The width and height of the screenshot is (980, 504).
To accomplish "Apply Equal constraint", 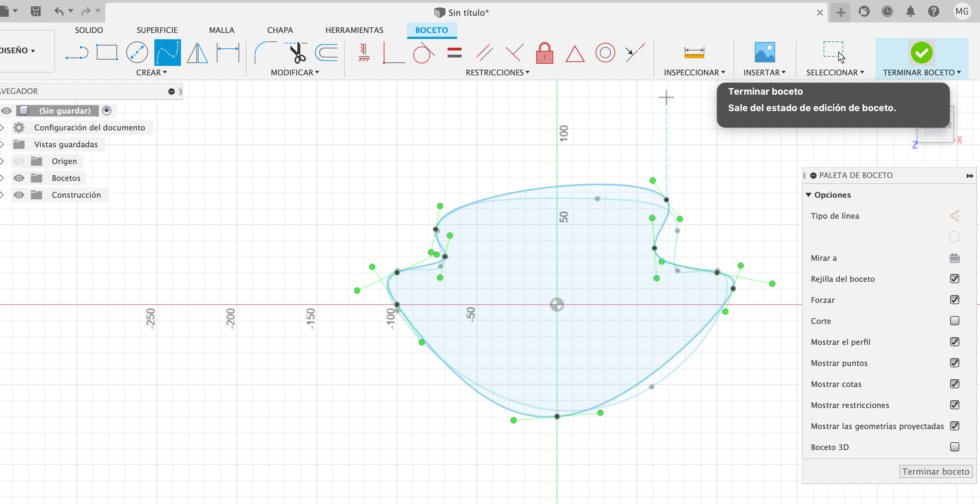I will pos(454,53).
